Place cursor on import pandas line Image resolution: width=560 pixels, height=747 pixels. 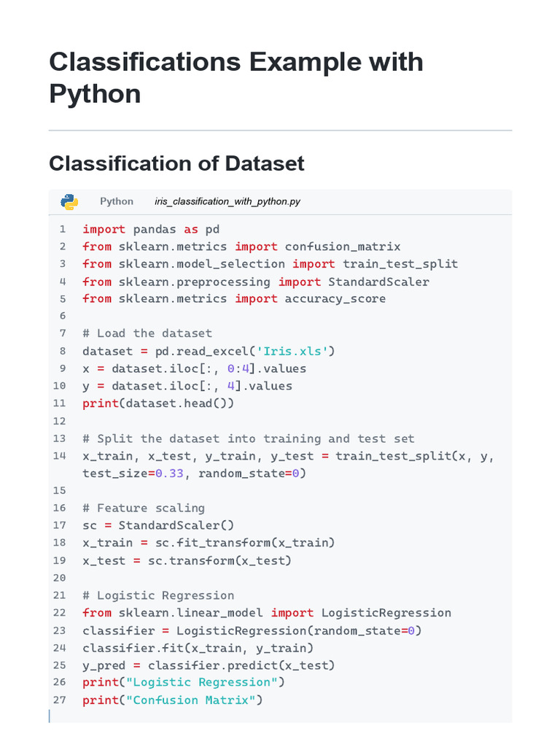coord(151,229)
